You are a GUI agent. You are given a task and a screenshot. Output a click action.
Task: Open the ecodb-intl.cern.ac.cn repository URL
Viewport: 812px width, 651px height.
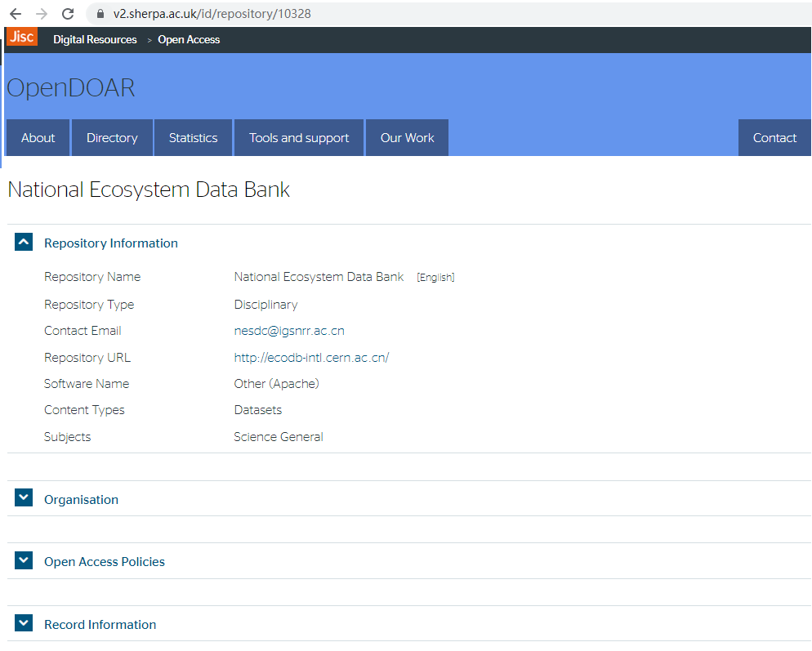point(311,358)
